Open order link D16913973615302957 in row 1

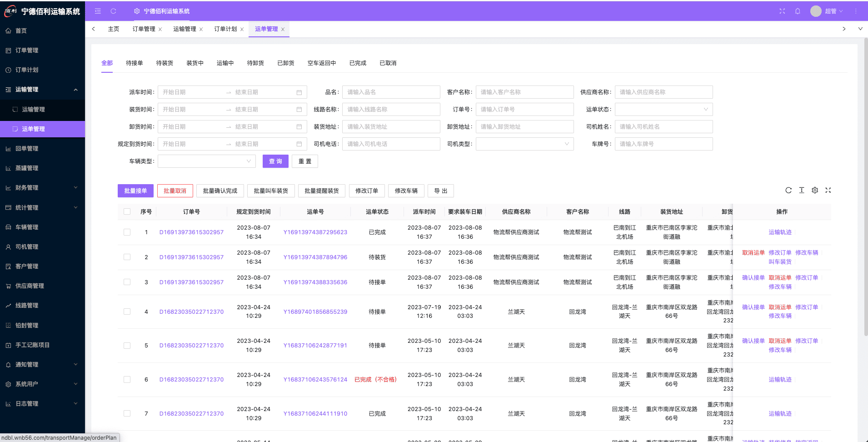click(x=191, y=232)
